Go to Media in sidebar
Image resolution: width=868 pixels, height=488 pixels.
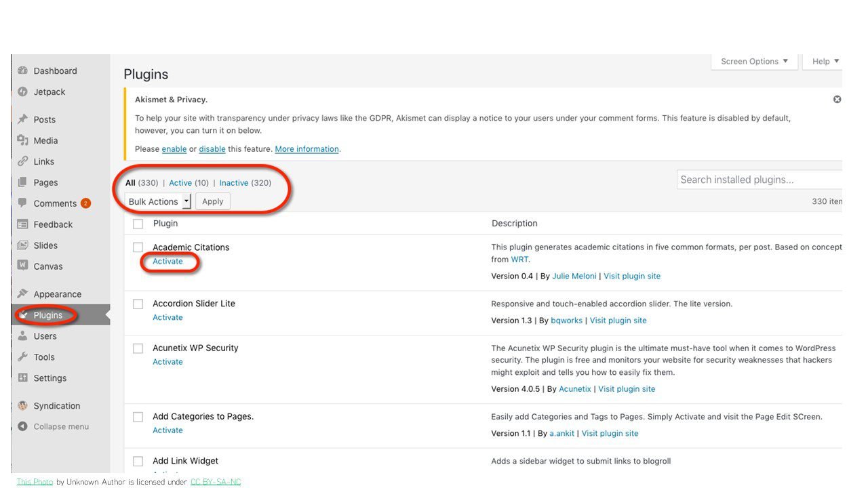click(46, 140)
